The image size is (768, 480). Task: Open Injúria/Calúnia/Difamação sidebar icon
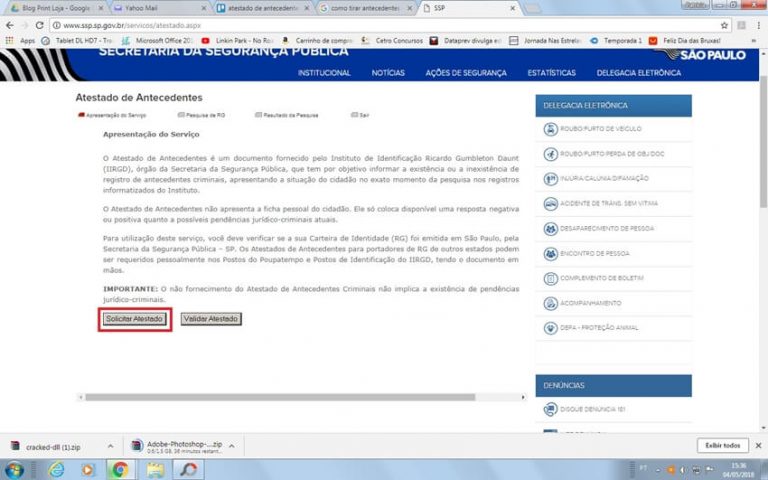[550, 178]
